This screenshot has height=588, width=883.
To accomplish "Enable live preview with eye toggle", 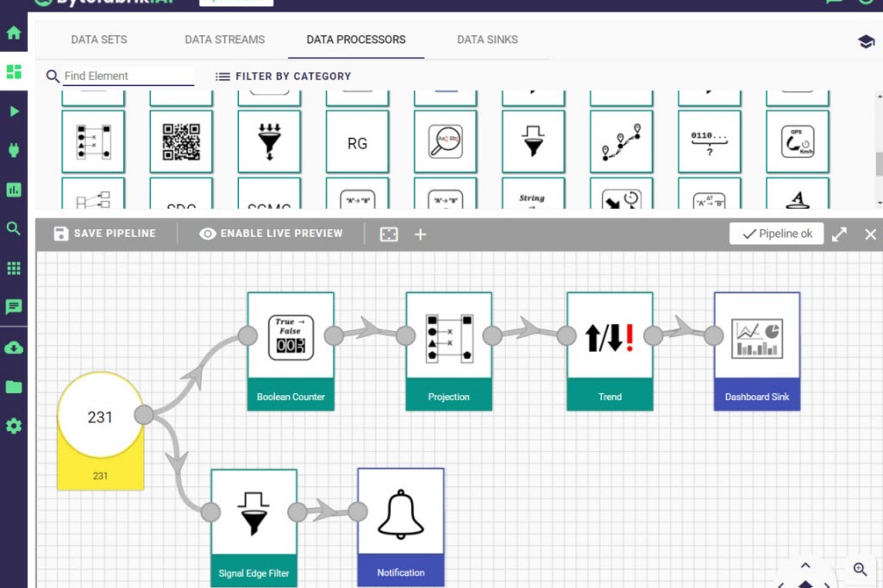I will point(271,234).
